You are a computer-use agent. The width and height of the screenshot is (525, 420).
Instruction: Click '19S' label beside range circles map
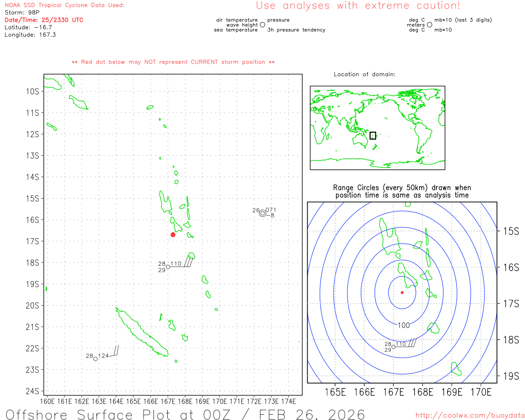click(x=511, y=376)
